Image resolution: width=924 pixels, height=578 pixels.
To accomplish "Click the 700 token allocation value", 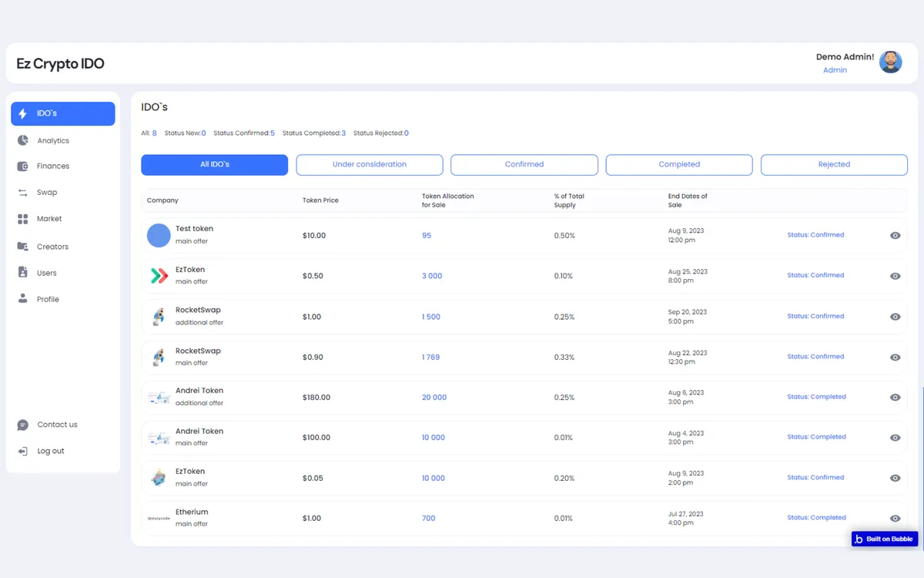I will point(429,519).
